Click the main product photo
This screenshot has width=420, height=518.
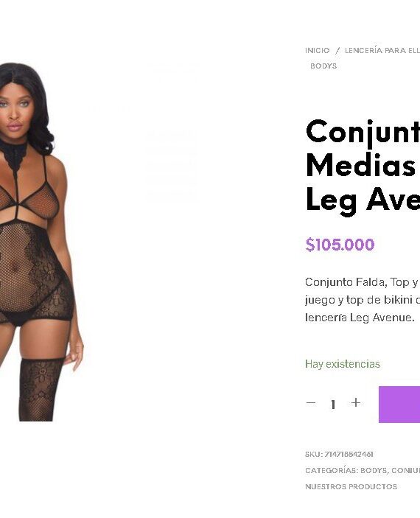tap(42, 242)
